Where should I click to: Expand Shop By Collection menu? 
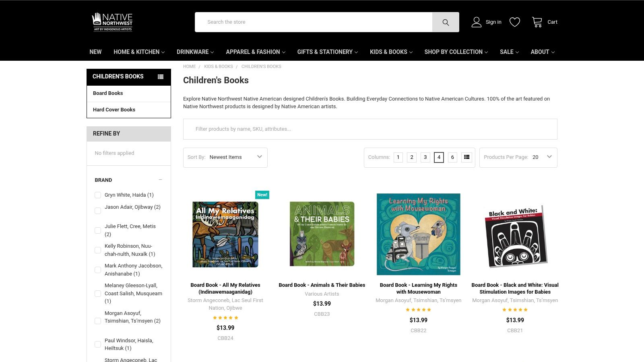456,52
